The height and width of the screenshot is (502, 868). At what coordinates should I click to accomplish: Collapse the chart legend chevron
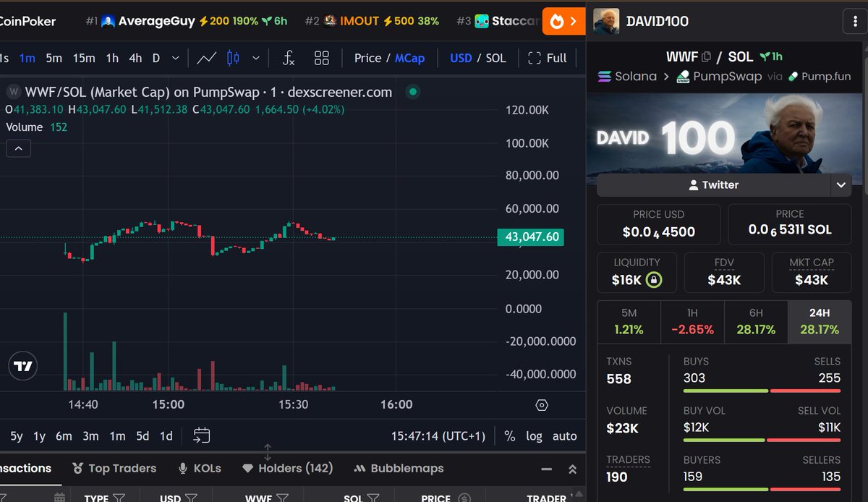click(19, 149)
